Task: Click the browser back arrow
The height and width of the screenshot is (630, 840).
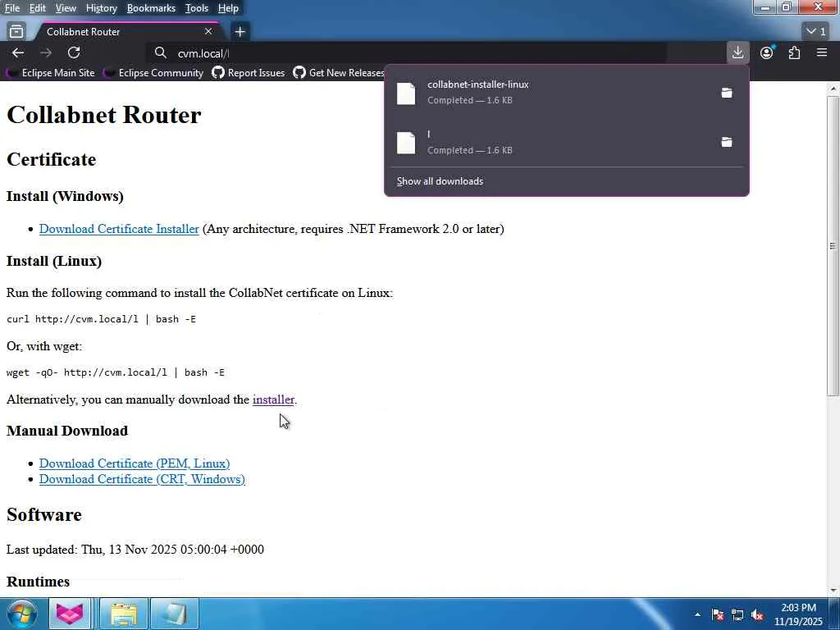Action: coord(18,52)
